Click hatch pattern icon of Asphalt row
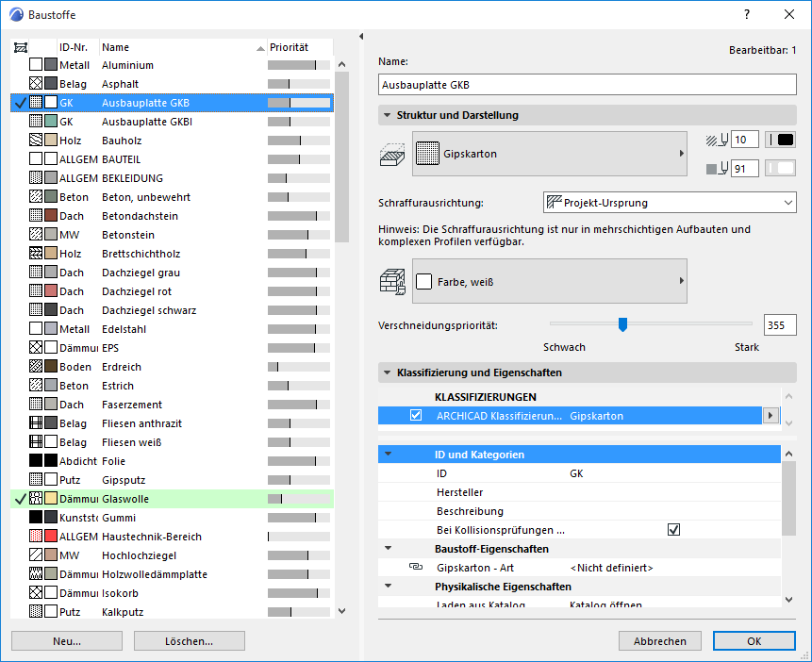Image resolution: width=812 pixels, height=662 pixels. pos(36,83)
